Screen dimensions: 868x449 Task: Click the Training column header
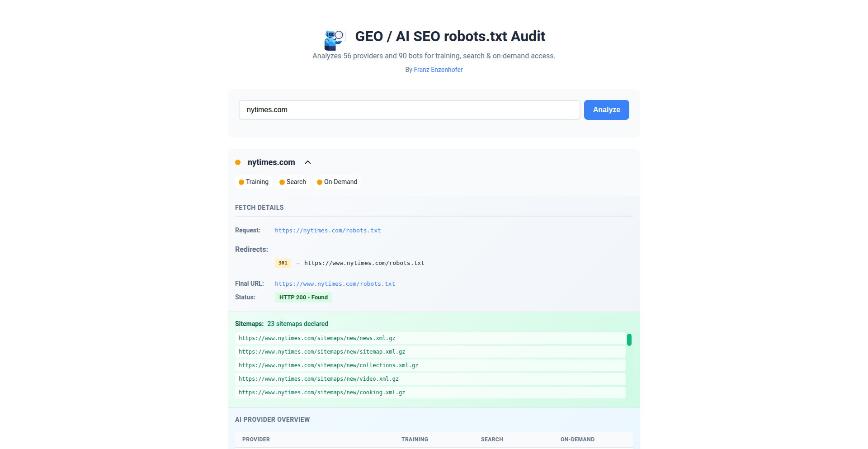[414, 439]
